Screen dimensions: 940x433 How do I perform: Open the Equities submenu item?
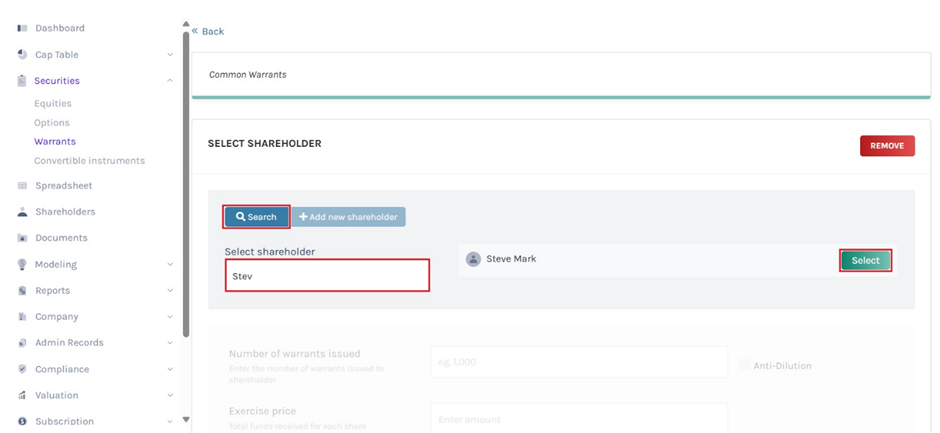(53, 104)
